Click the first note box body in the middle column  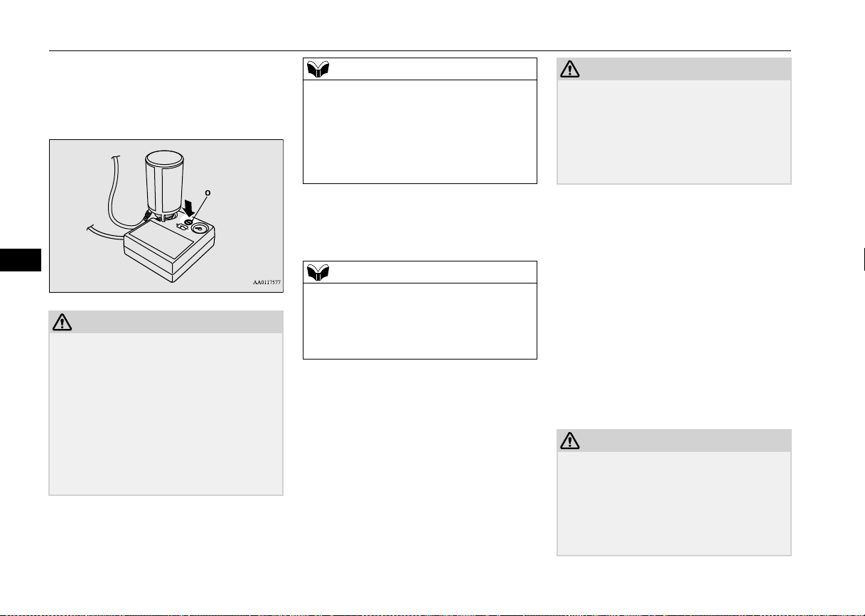pos(419,131)
